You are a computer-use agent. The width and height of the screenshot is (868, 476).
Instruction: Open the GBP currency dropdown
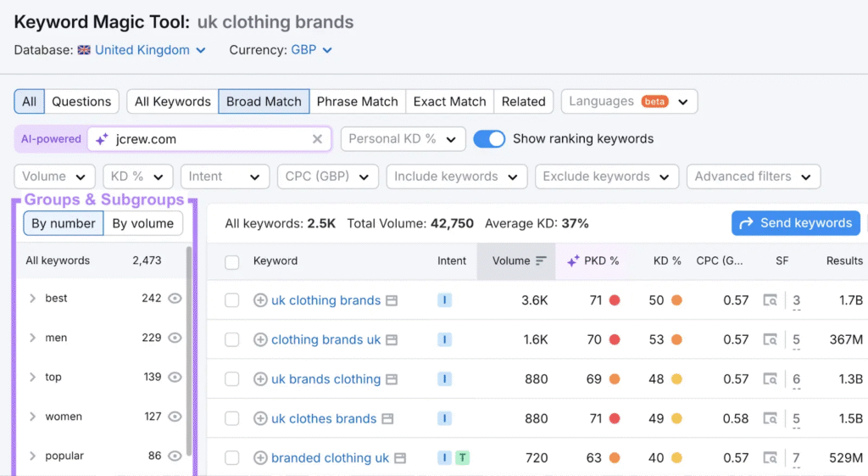click(x=311, y=50)
